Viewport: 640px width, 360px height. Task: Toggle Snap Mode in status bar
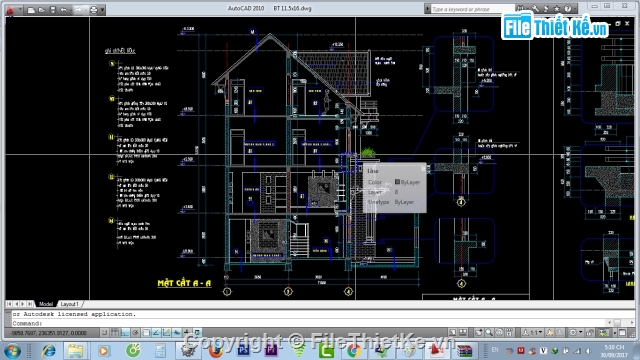105,333
